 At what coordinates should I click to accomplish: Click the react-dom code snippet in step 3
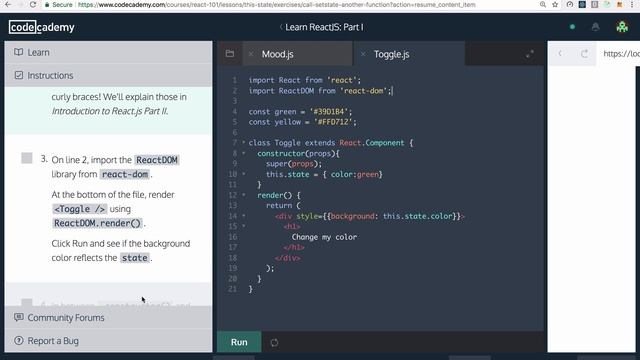pyautogui.click(x=124, y=174)
